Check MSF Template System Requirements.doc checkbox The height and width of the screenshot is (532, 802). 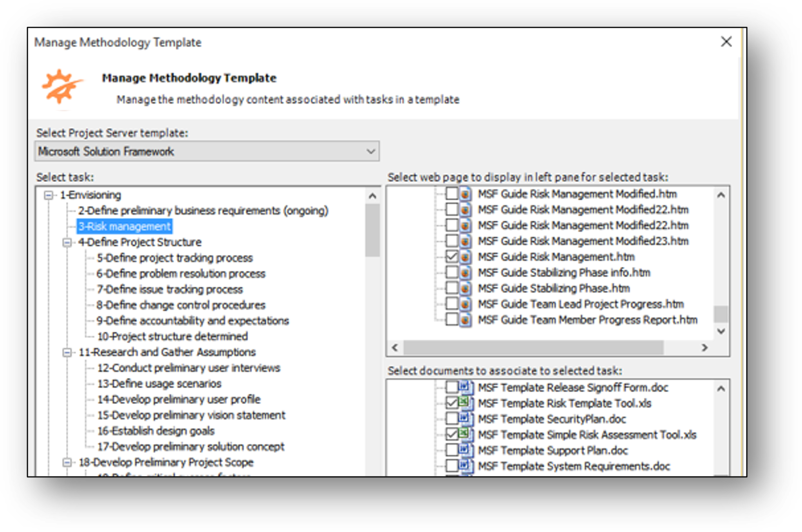pos(452,465)
